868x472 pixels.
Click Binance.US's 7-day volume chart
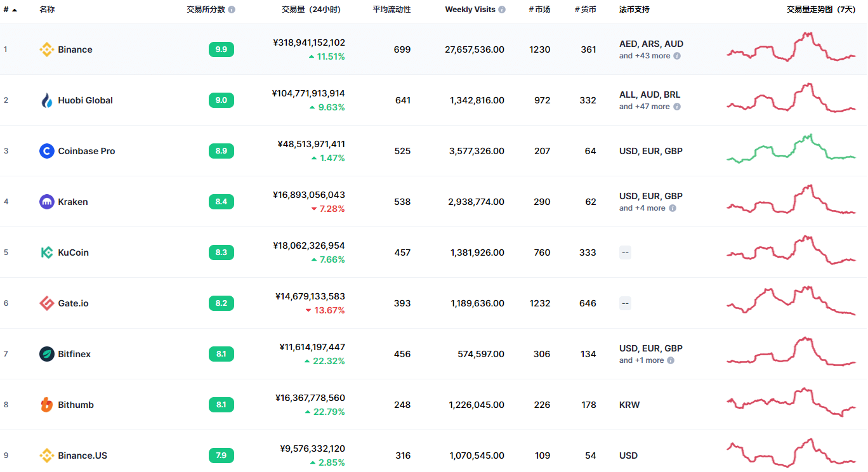click(791, 453)
